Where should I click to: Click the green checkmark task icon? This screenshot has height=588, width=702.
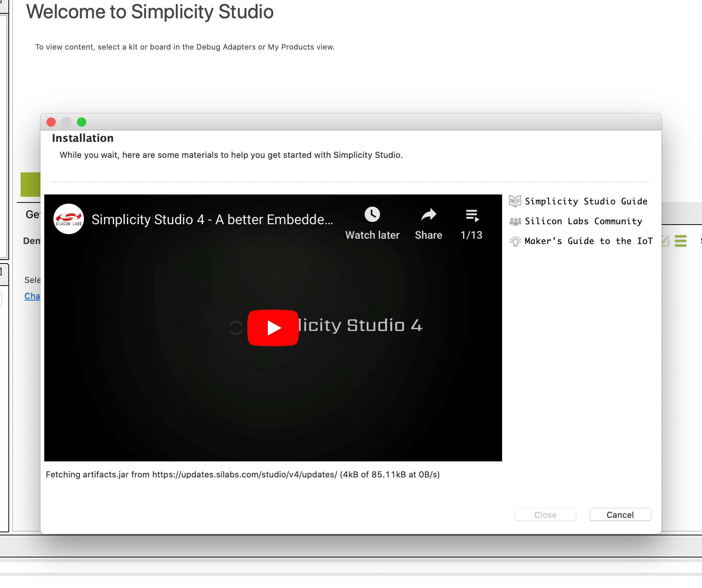(x=665, y=241)
